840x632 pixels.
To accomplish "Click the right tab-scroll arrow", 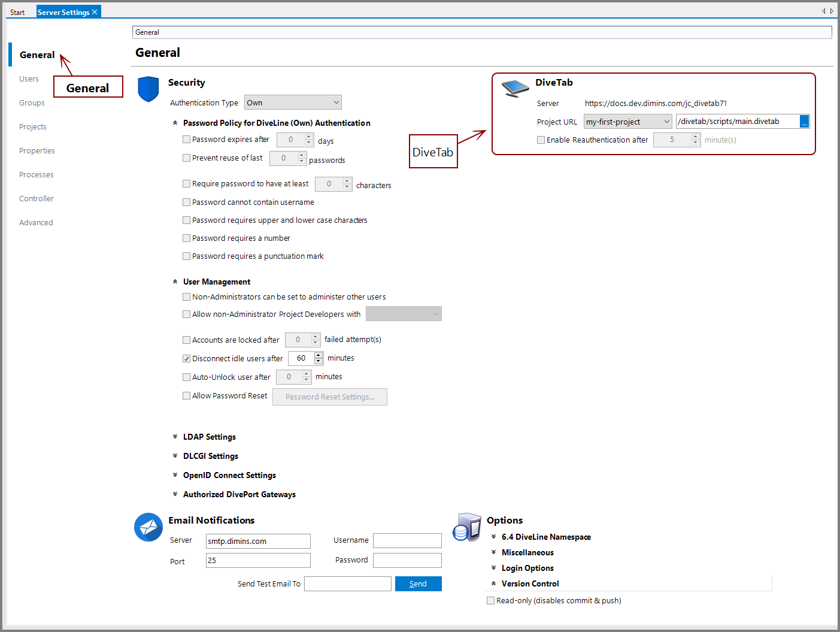I will pyautogui.click(x=832, y=11).
